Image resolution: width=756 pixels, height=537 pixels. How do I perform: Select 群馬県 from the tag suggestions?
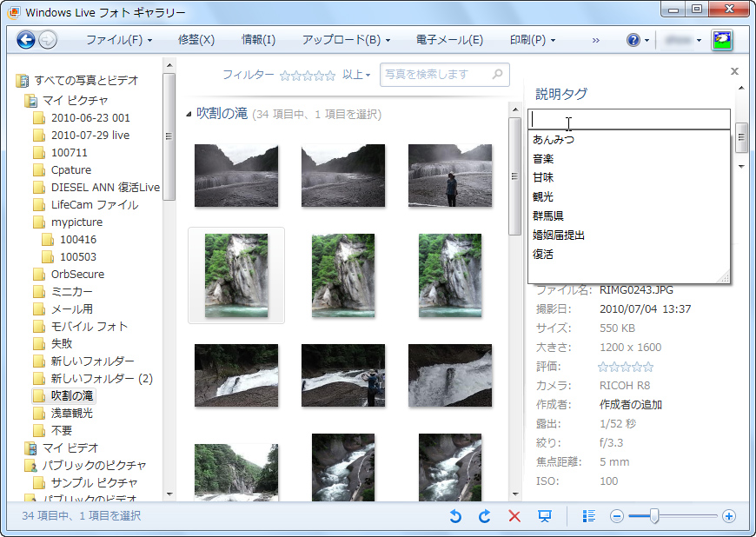coord(549,215)
